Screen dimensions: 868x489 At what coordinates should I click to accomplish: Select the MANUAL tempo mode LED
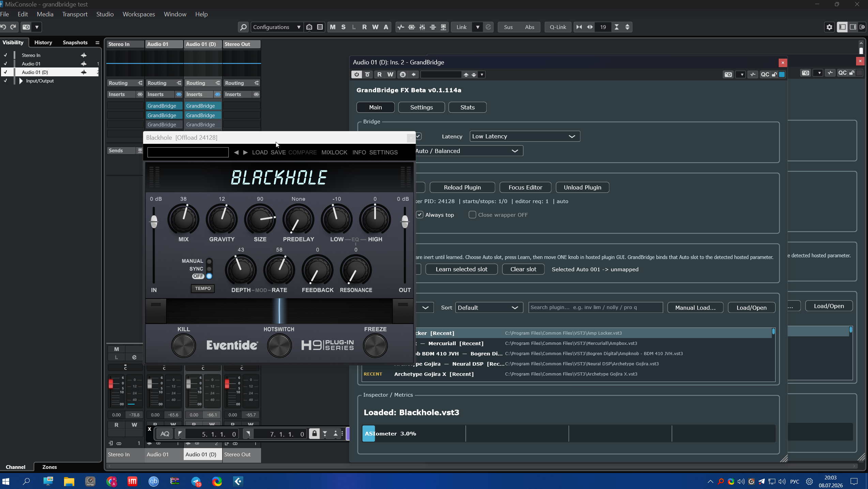(x=209, y=261)
